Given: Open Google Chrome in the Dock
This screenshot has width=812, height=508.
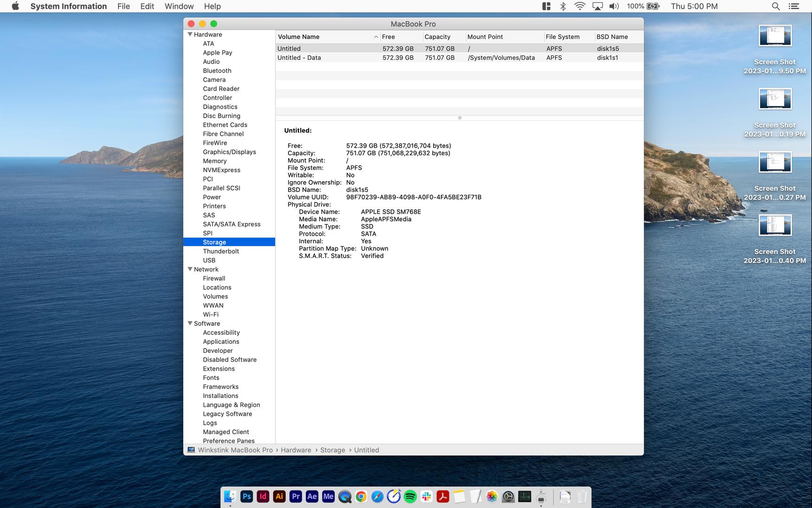Looking at the screenshot, I should point(361,496).
